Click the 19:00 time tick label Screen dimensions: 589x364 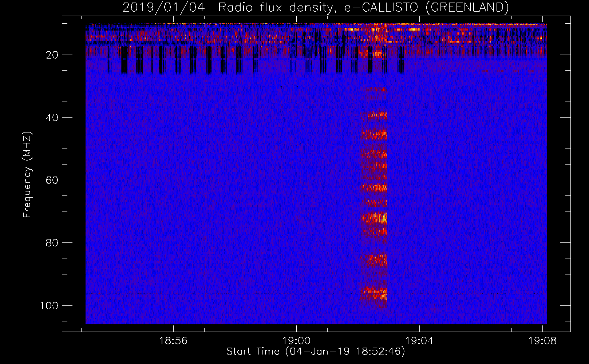(x=296, y=341)
